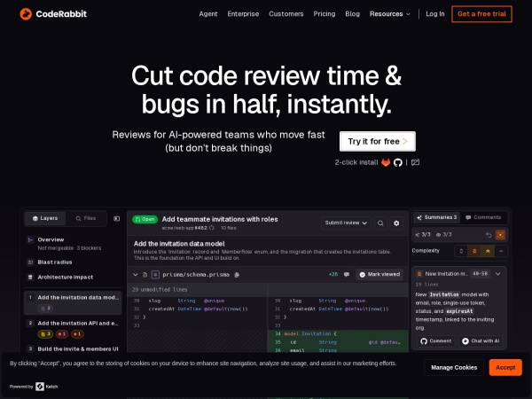The width and height of the screenshot is (532, 399).
Task: Toggle the orange rabbit complexity filter
Action: (474, 252)
